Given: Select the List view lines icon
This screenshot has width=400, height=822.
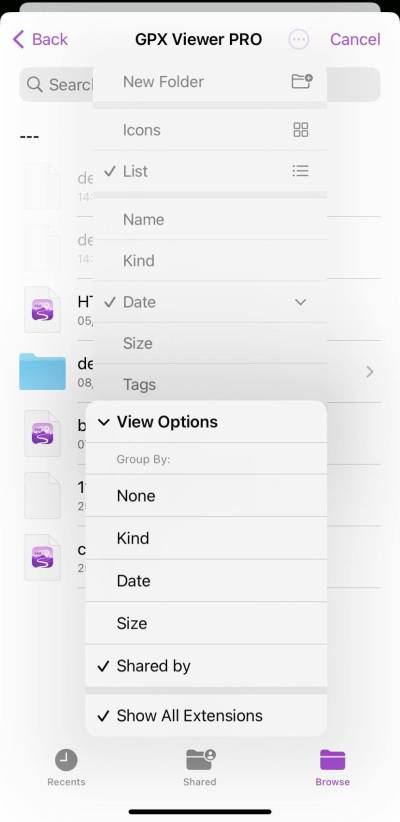Looking at the screenshot, I should (x=300, y=171).
